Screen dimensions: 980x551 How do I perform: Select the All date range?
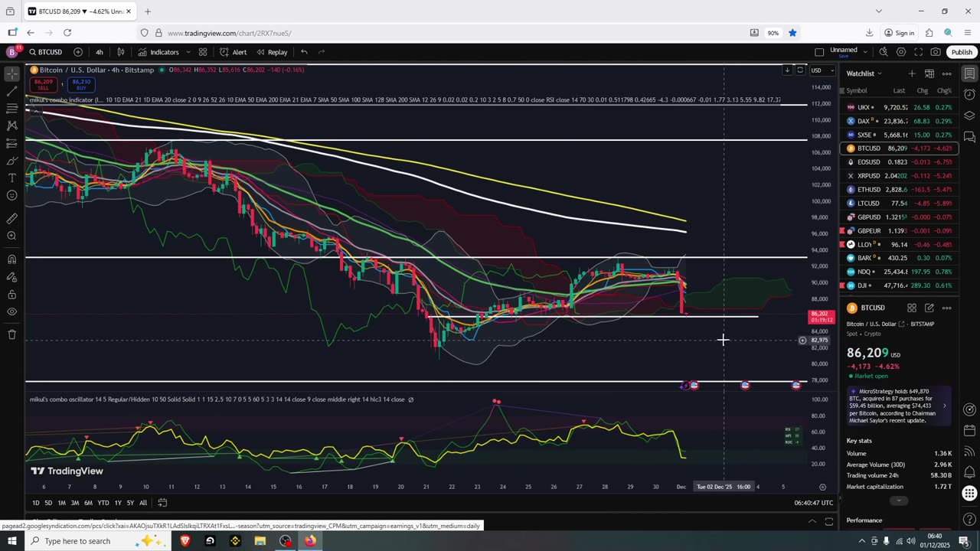(x=143, y=503)
